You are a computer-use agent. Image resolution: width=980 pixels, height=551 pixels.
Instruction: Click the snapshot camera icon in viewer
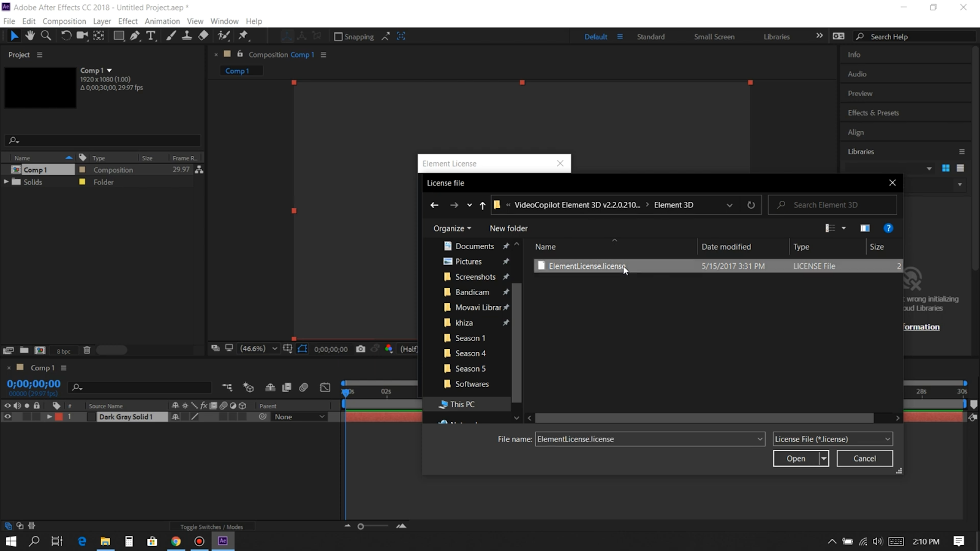(361, 349)
